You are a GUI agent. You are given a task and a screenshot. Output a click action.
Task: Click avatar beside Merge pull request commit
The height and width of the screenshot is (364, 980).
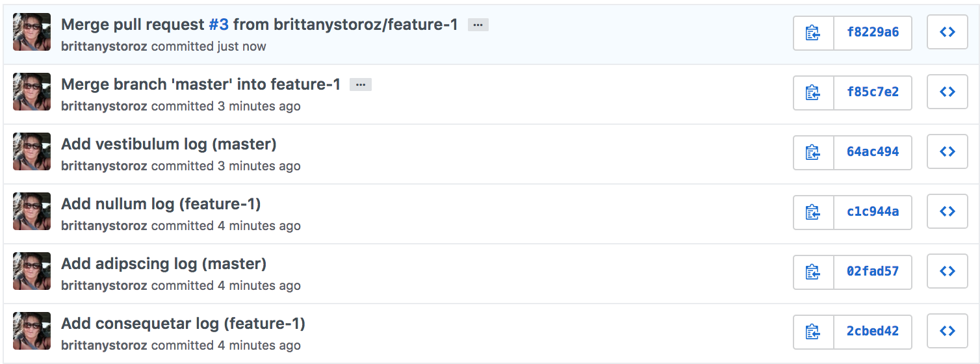click(32, 32)
